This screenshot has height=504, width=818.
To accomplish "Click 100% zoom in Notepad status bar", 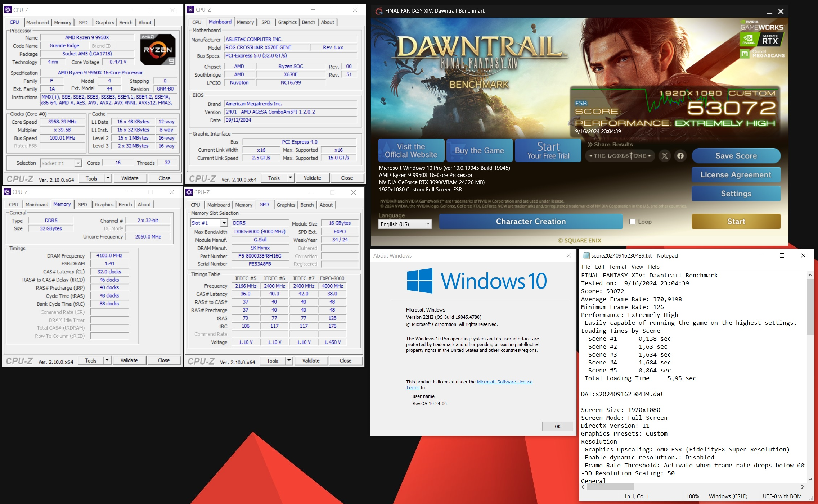I will tap(693, 496).
